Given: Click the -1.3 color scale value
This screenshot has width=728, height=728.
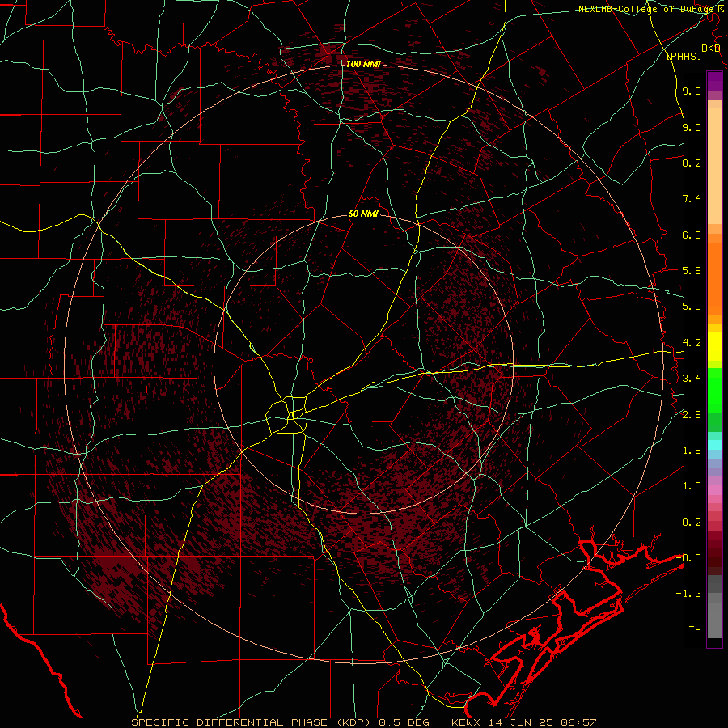Looking at the screenshot, I should 688,594.
